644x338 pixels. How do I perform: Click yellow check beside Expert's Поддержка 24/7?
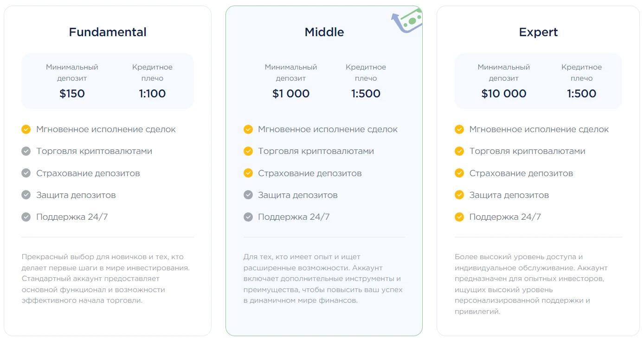click(459, 217)
